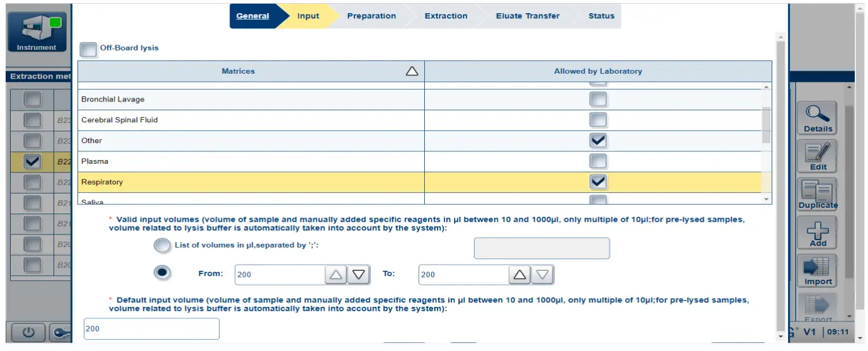The width and height of the screenshot is (868, 351).
Task: Click the list of volumes text field
Action: pyautogui.click(x=542, y=248)
